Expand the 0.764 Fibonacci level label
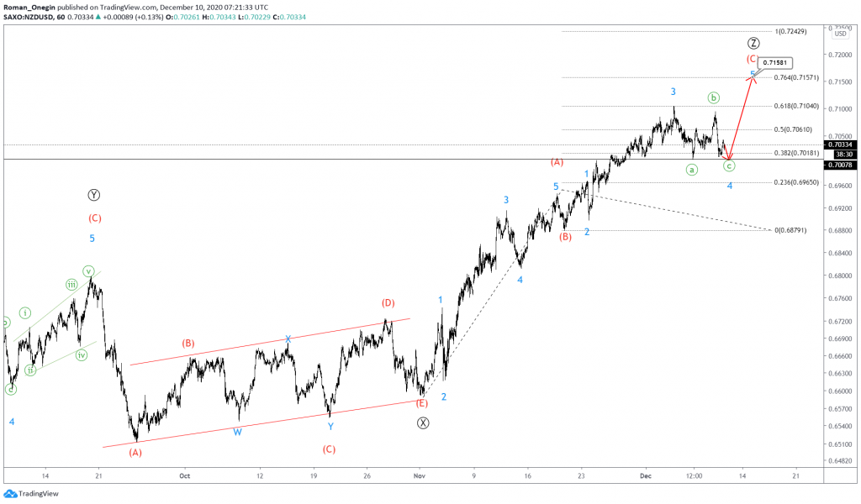This screenshot has height=504, width=861. click(x=796, y=77)
